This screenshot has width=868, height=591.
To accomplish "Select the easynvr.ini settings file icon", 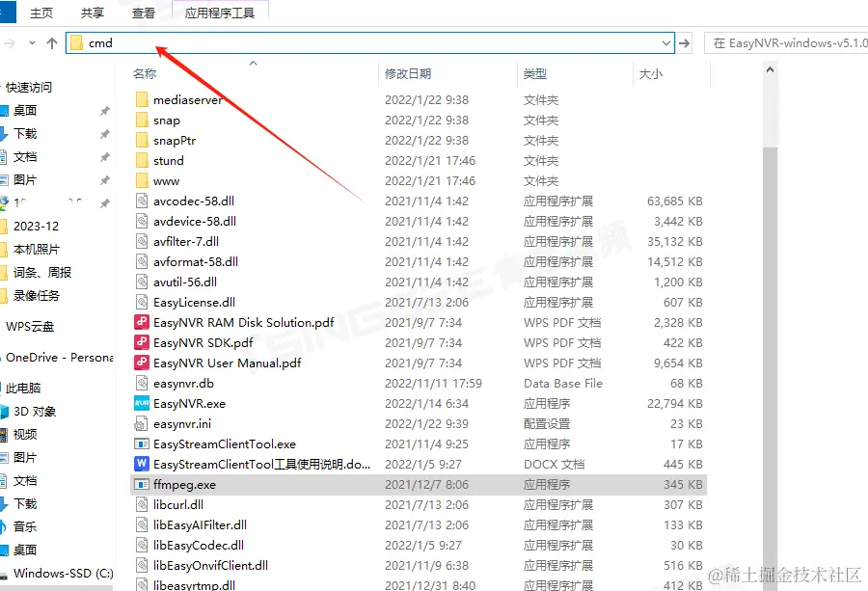I will click(142, 424).
